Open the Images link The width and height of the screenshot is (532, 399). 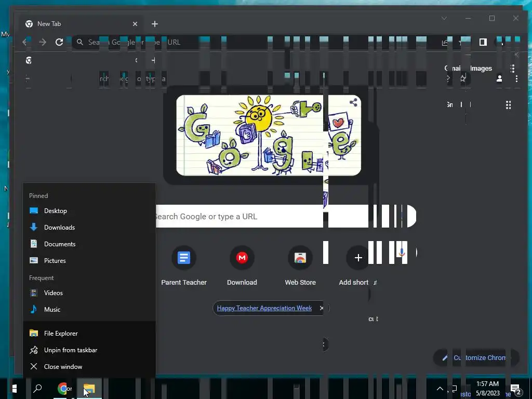pos(481,68)
